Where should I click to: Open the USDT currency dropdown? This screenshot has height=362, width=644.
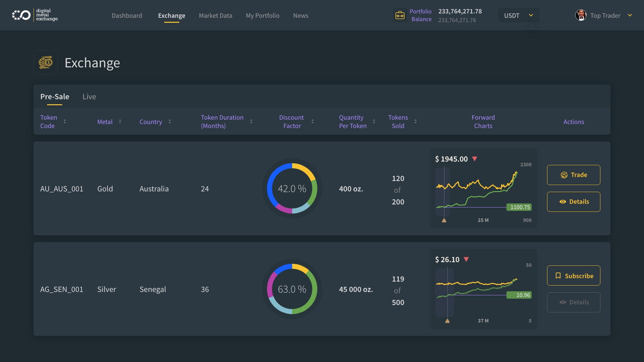click(x=519, y=15)
